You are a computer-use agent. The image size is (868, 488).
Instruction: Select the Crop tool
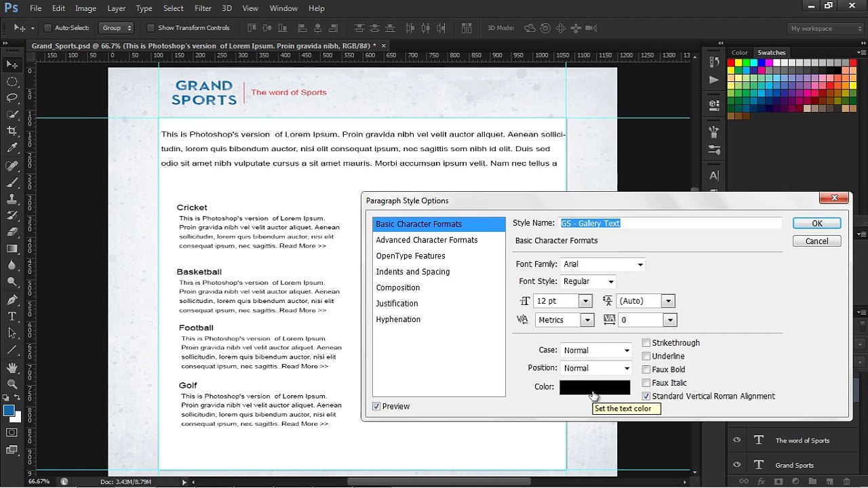click(x=12, y=131)
